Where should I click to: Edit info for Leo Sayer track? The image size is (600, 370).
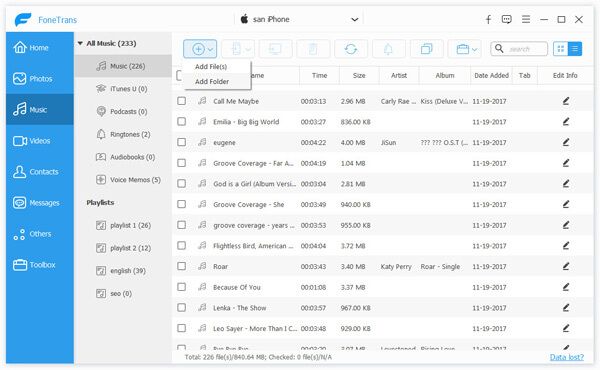[x=566, y=328]
